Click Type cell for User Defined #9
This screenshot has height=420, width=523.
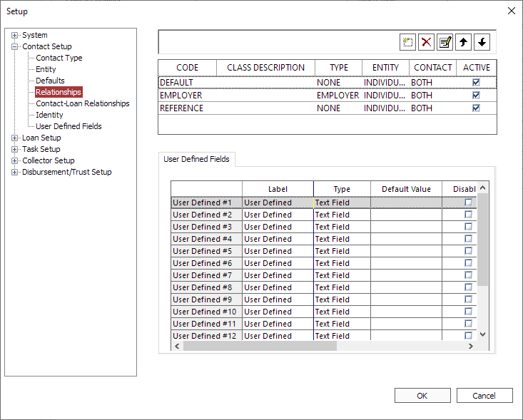pos(342,299)
